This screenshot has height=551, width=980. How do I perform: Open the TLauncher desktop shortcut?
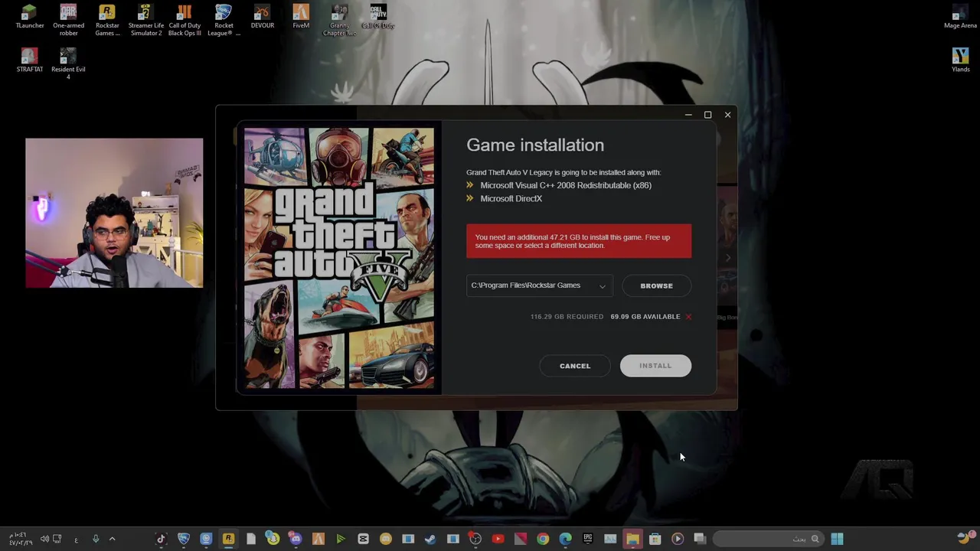click(29, 17)
